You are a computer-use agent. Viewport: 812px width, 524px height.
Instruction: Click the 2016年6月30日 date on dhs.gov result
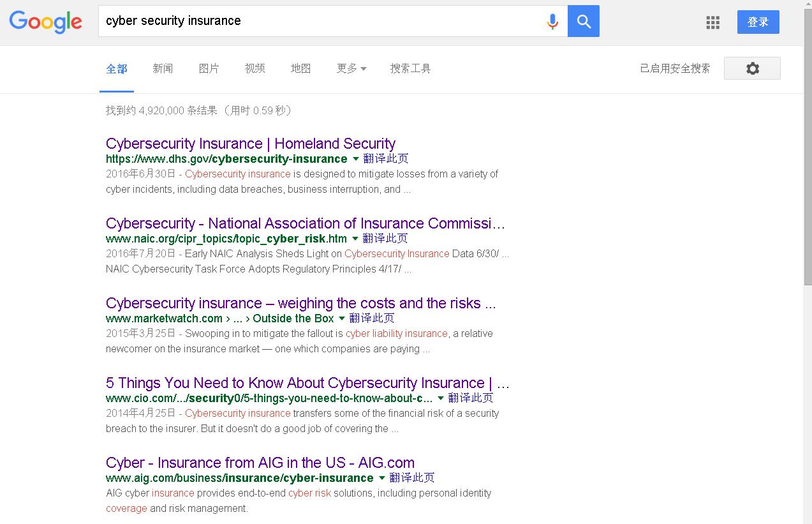point(141,174)
